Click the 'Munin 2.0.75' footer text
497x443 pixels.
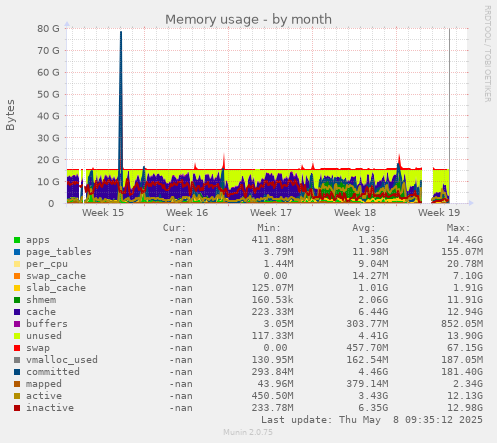click(248, 432)
